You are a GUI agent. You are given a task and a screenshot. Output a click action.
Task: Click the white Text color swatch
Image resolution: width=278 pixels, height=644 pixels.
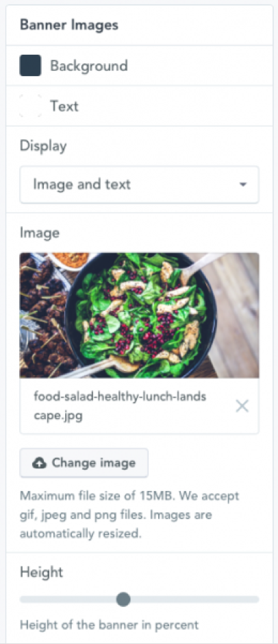pos(30,106)
